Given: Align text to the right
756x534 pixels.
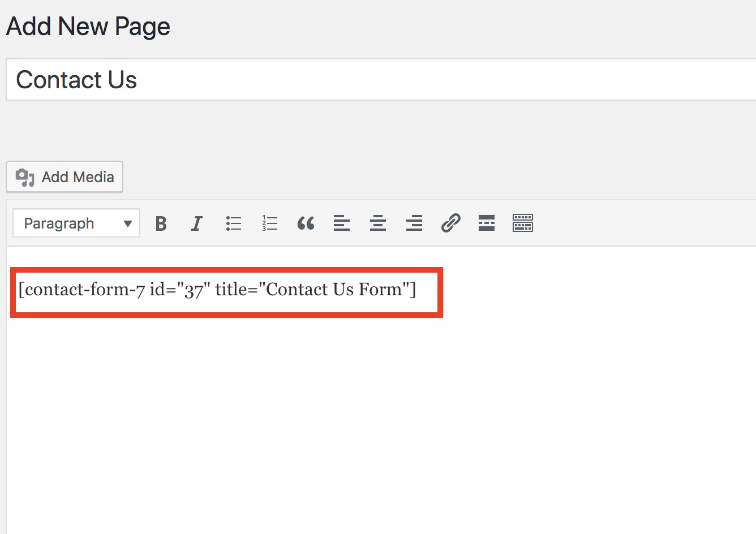Looking at the screenshot, I should 414,223.
